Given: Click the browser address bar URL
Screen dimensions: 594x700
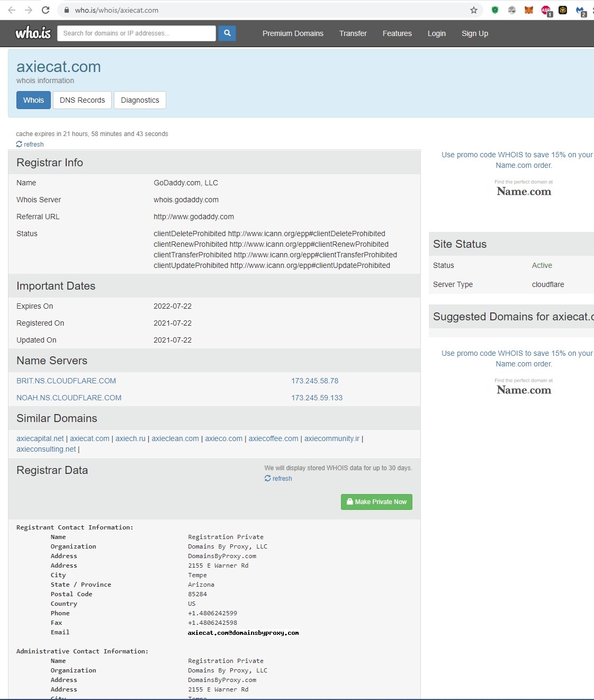Looking at the screenshot, I should (116, 10).
